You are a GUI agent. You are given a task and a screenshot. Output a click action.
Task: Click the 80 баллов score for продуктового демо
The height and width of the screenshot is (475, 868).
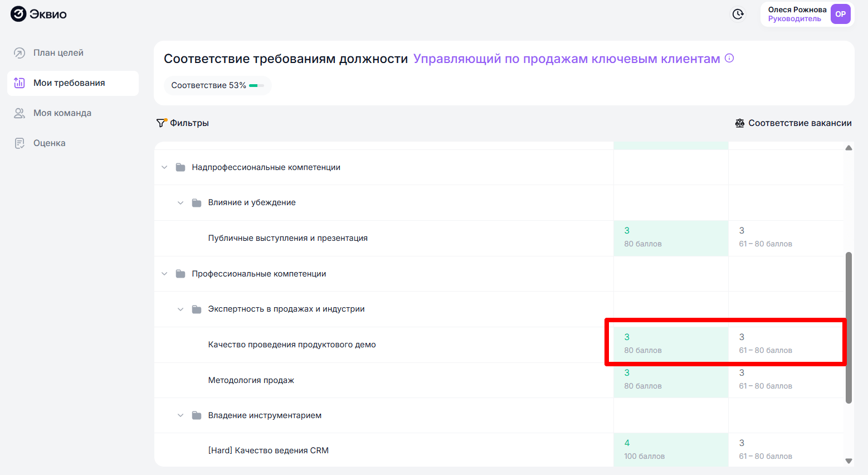click(x=643, y=350)
